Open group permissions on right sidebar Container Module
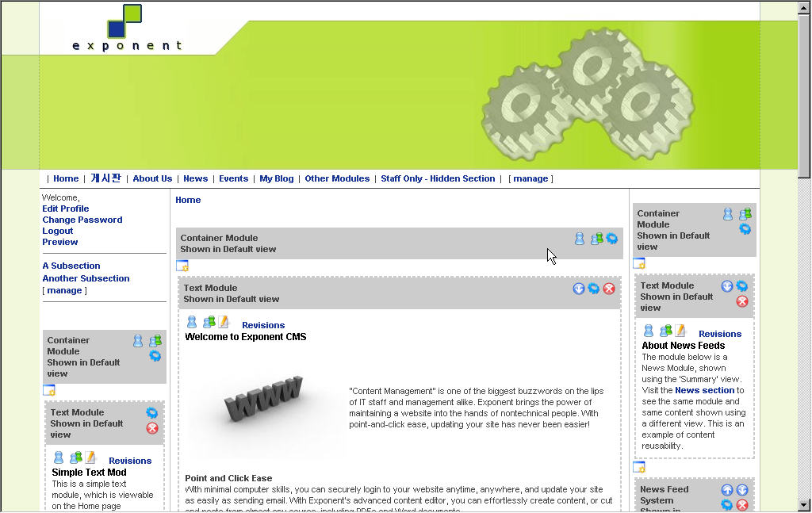The image size is (812, 513). point(745,214)
